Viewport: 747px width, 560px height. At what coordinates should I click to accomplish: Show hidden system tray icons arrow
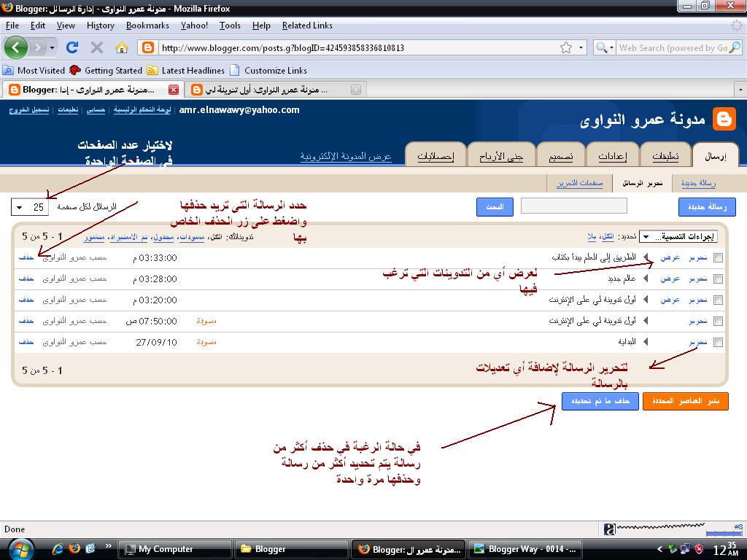pos(659,549)
